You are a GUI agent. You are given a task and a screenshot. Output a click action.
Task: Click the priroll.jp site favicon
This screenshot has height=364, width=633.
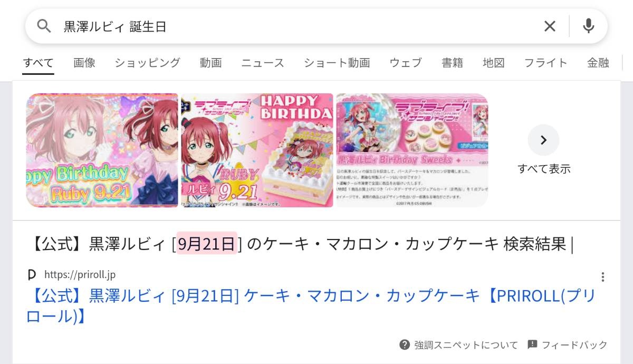click(32, 274)
